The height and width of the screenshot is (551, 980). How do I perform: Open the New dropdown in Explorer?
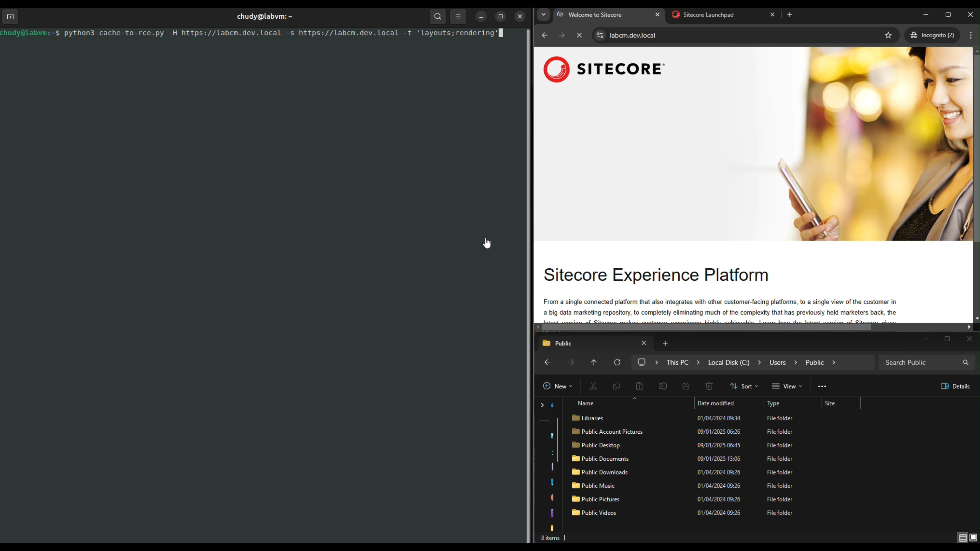[557, 386]
